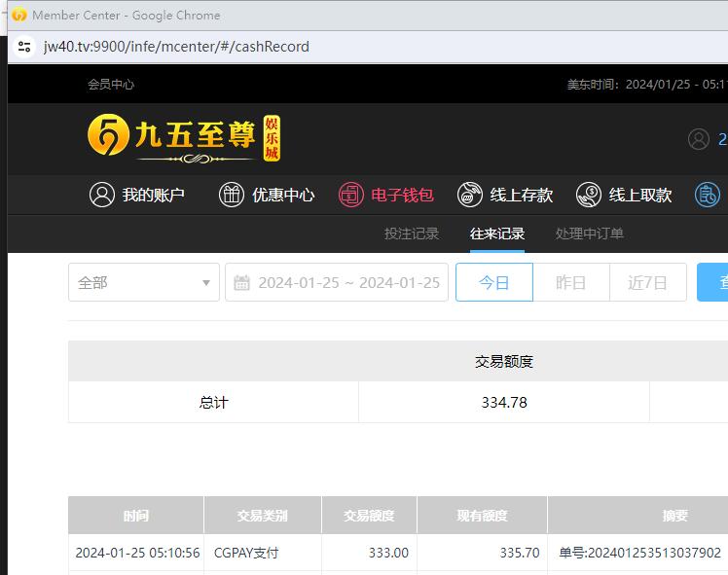The width and height of the screenshot is (728, 575).
Task: Select the 今日 date filter
Action: point(494,282)
